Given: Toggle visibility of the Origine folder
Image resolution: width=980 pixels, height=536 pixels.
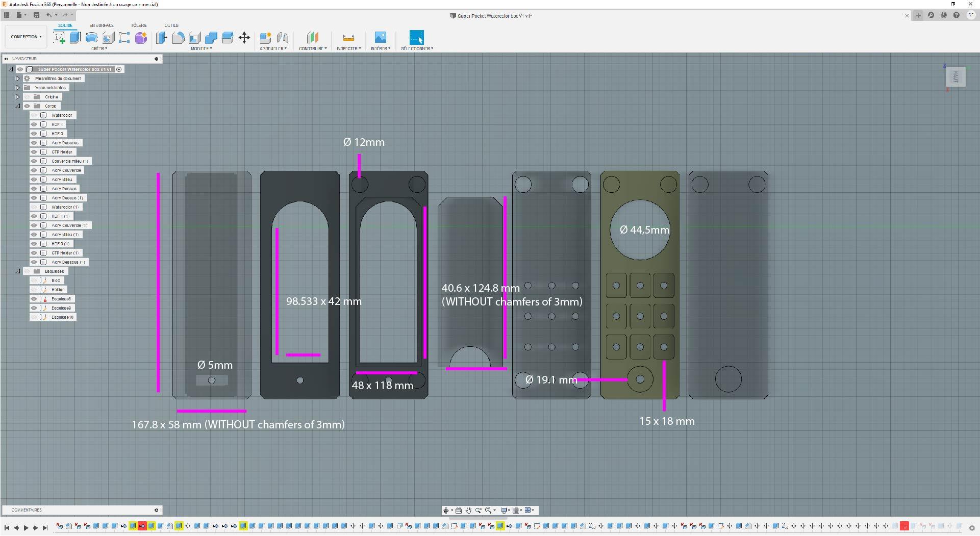Looking at the screenshot, I should 27,97.
